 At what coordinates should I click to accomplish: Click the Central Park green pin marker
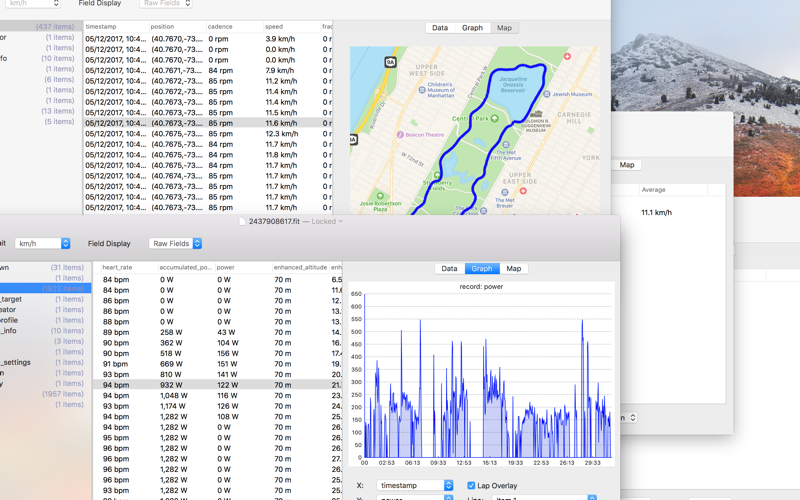[x=494, y=118]
